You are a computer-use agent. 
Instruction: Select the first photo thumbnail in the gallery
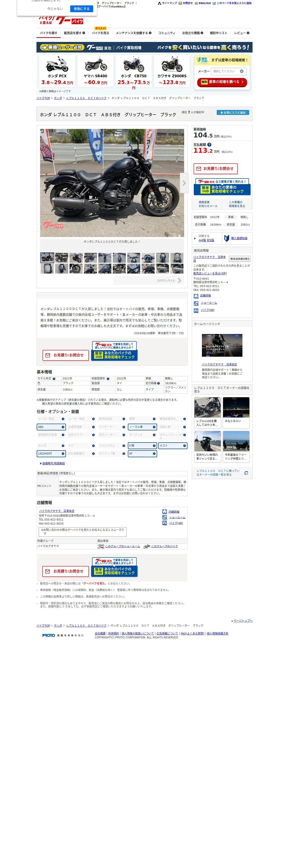coord(47,258)
